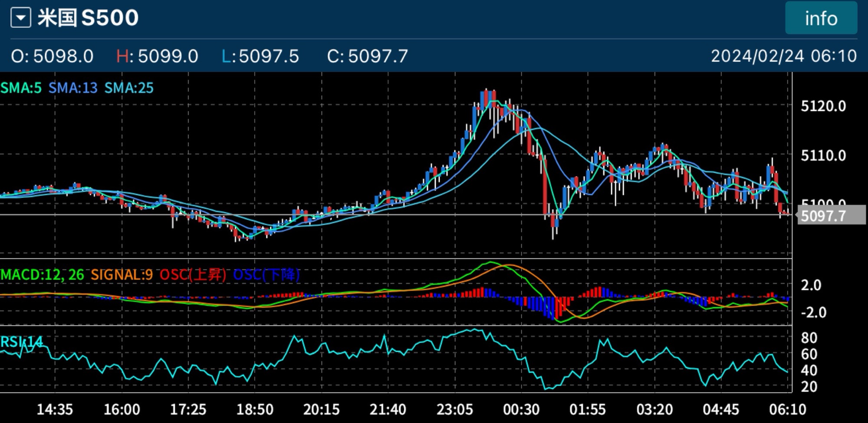Select the SMA:13 indicator label
Image resolution: width=868 pixels, height=423 pixels.
73,88
